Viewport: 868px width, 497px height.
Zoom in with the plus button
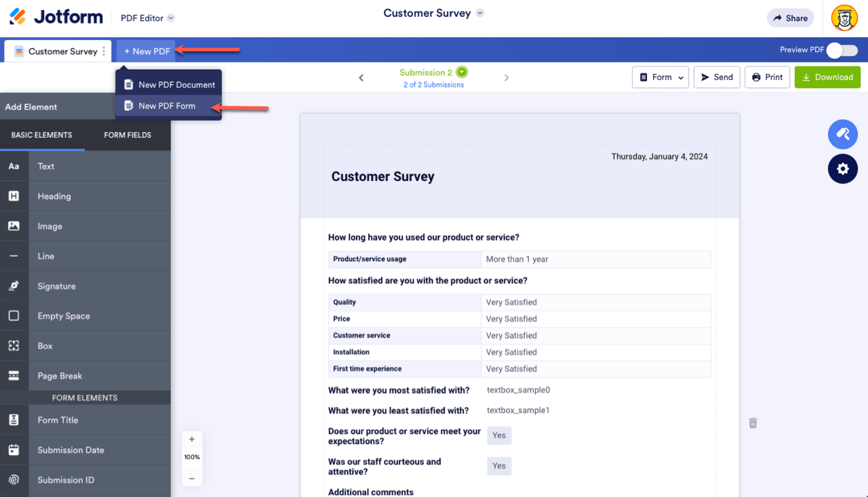[192, 439]
